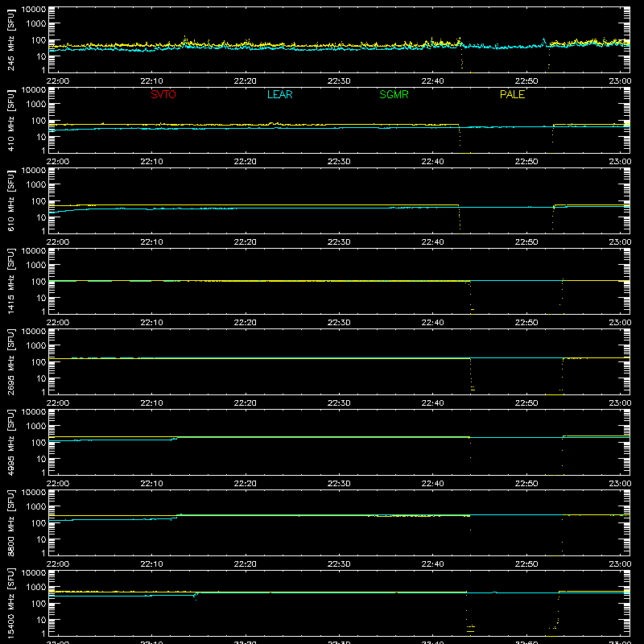Click 22:10 label under the 610 MHz plot
This screenshot has width=644, height=644.
(151, 242)
